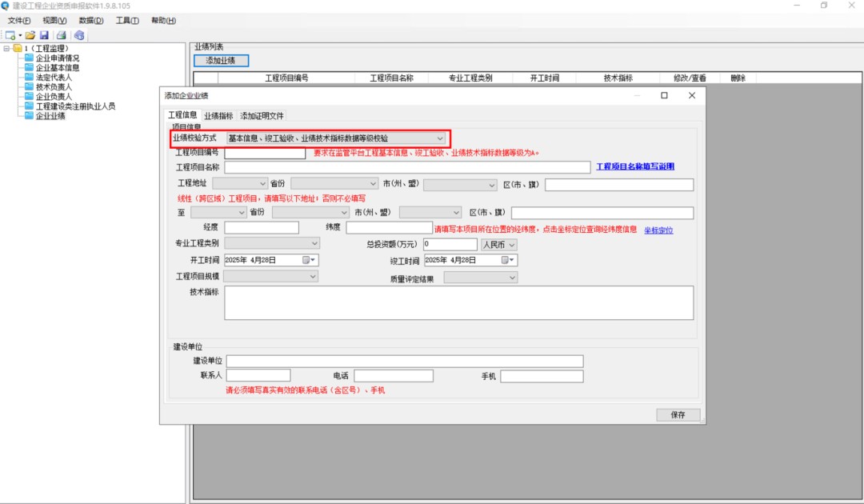This screenshot has width=864, height=504.
Task: Click the Save disk toolbar icon
Action: 44,35
